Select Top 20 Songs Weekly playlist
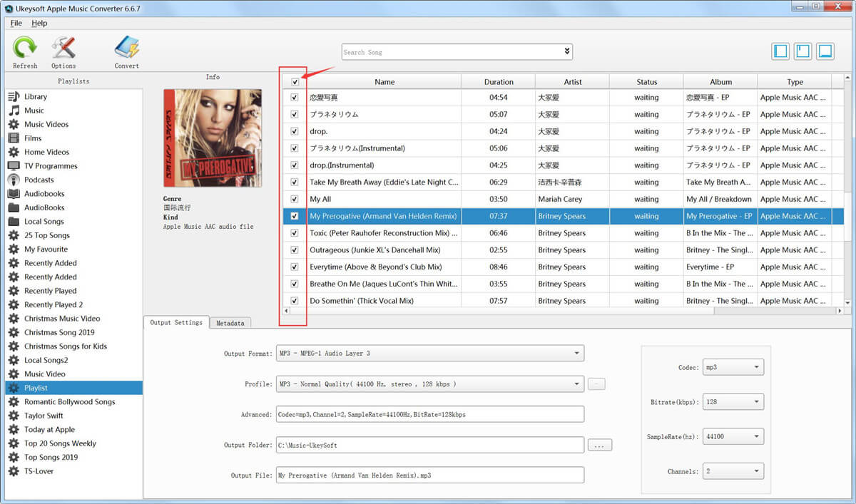This screenshot has width=856, height=504. point(60,443)
